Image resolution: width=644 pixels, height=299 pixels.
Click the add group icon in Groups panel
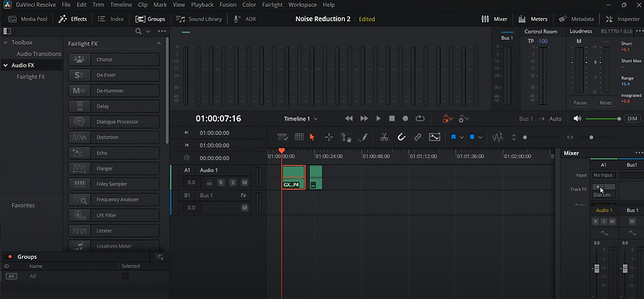click(x=160, y=257)
